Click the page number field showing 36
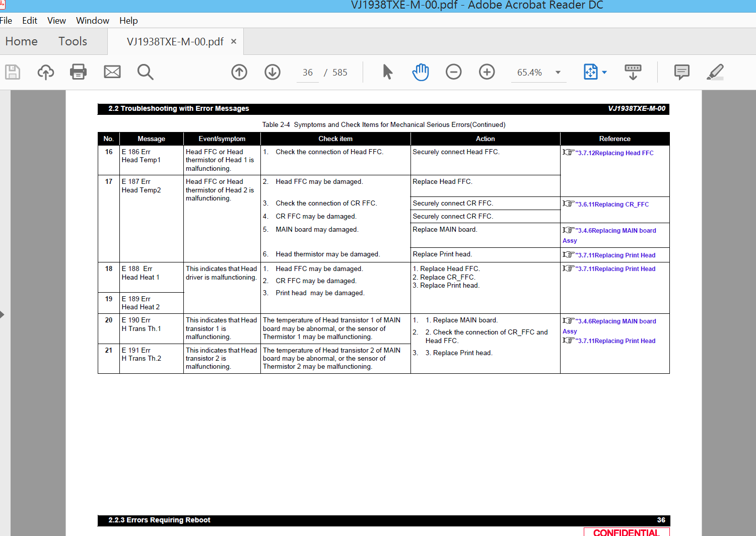Viewport: 756px width, 536px height. 308,73
